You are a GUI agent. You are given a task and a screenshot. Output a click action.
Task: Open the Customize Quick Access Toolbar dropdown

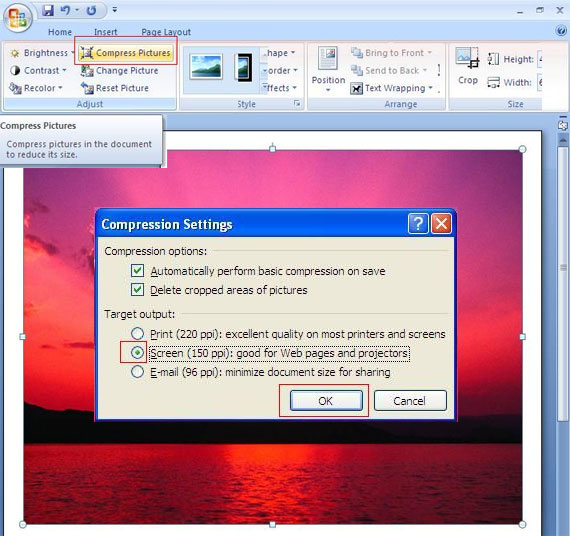point(115,10)
